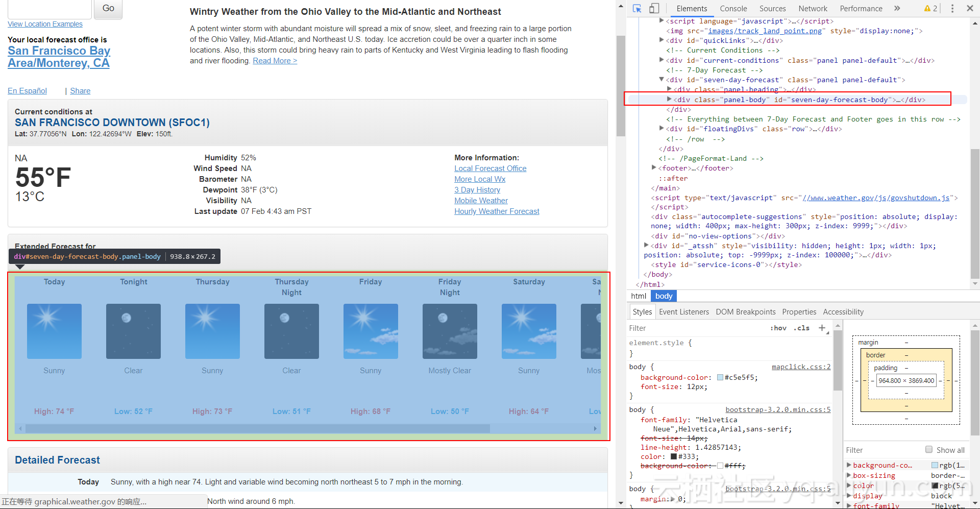Expand the script language javascript node

[x=661, y=20]
